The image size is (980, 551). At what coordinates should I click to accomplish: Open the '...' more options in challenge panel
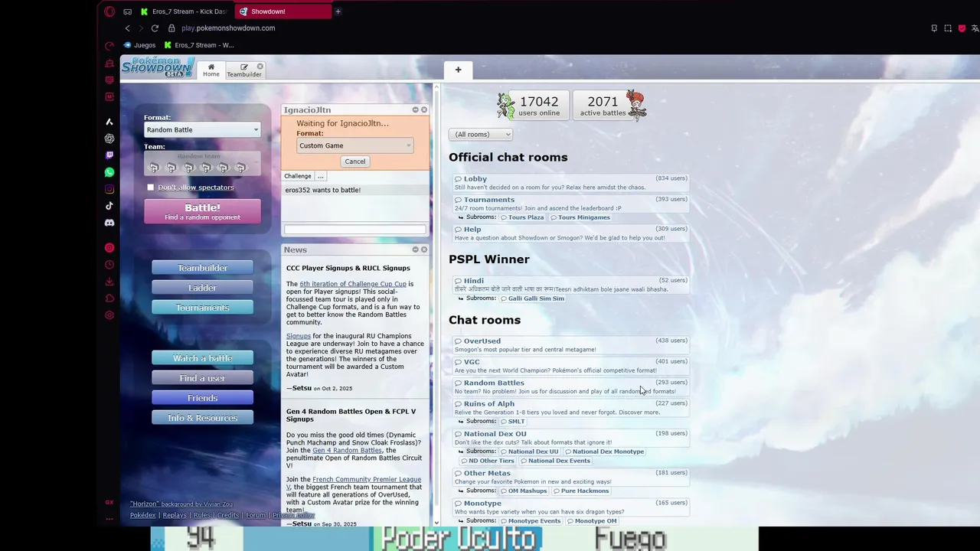(x=321, y=176)
